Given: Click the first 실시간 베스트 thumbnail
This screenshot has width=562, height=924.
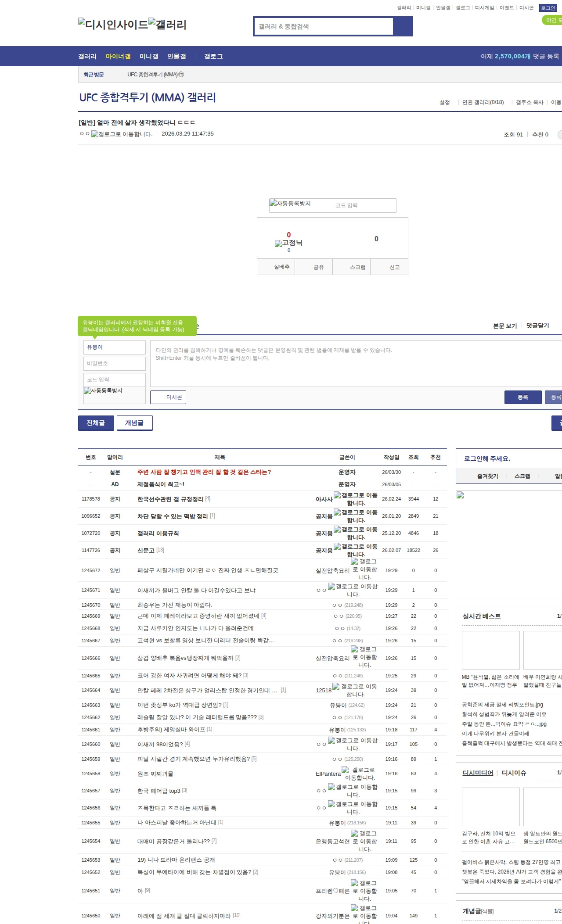Looking at the screenshot, I should [x=490, y=650].
